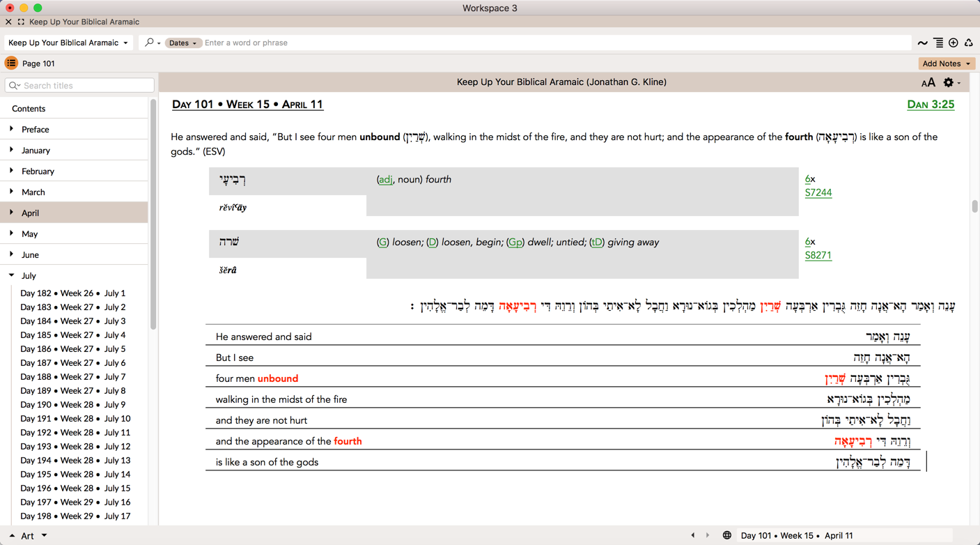Click the Day 101 • Week 15 • April 11 heading

tap(247, 105)
